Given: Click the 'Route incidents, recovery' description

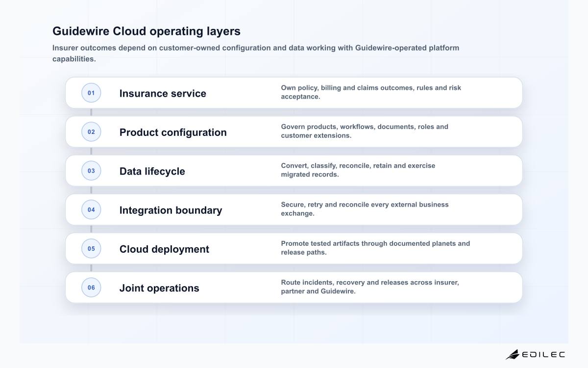Looking at the screenshot, I should click(370, 287).
